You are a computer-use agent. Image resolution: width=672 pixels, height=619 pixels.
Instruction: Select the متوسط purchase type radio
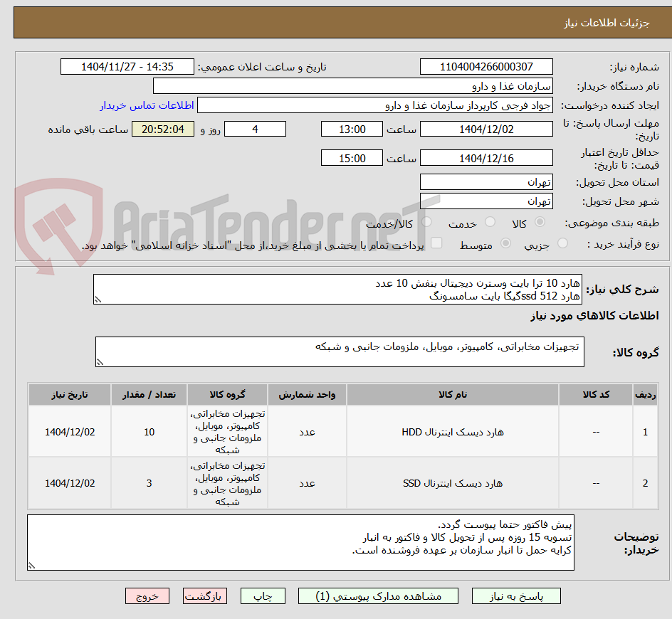[x=505, y=243]
